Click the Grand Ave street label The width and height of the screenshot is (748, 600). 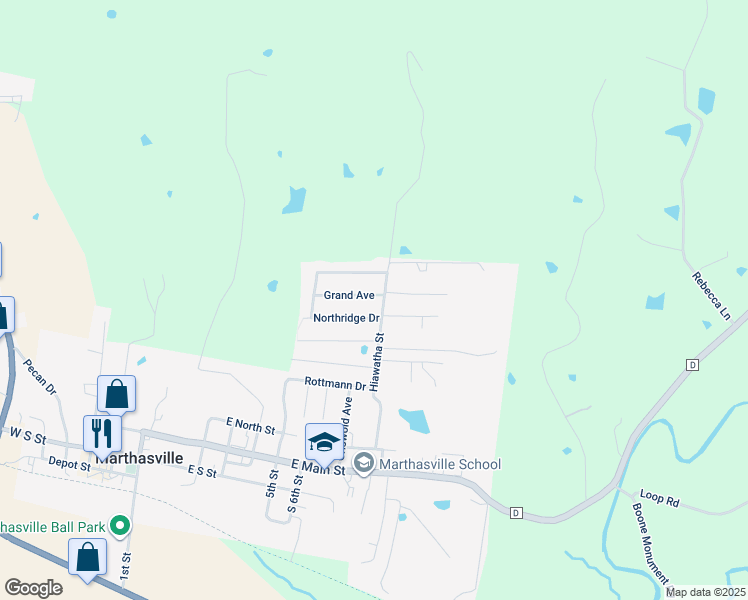pyautogui.click(x=349, y=295)
